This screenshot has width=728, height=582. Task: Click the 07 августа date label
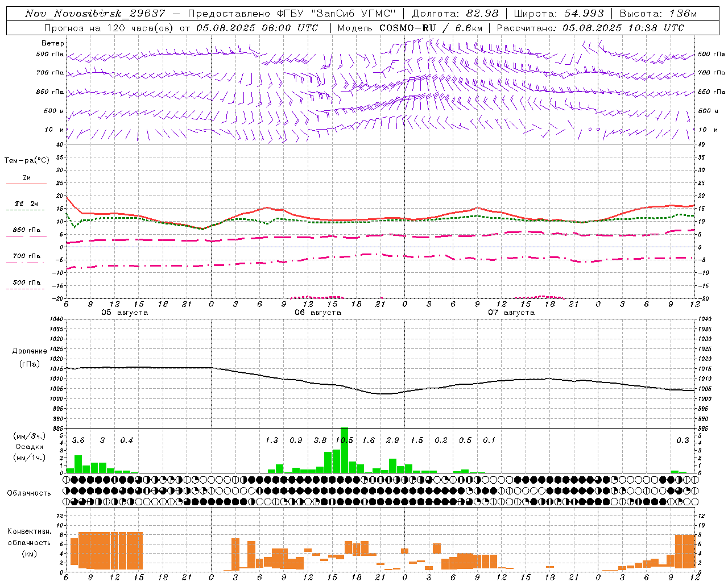(511, 313)
